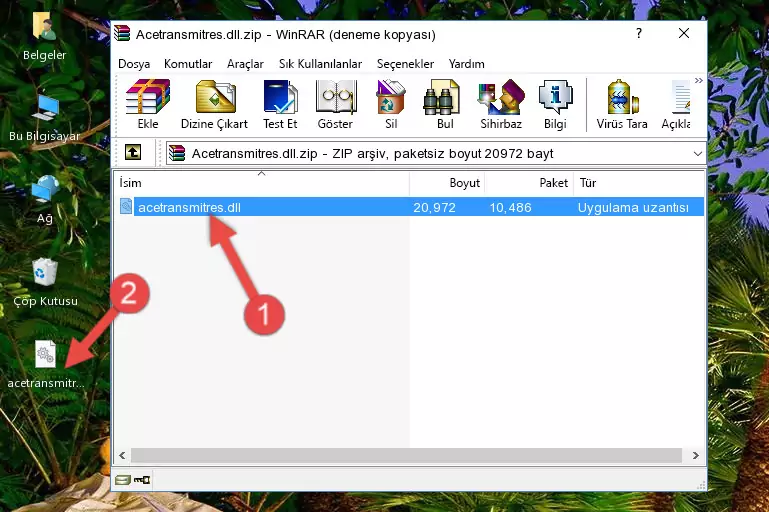Image resolution: width=769 pixels, height=512 pixels.
Task: Click the key password icon in status bar
Action: click(x=142, y=480)
